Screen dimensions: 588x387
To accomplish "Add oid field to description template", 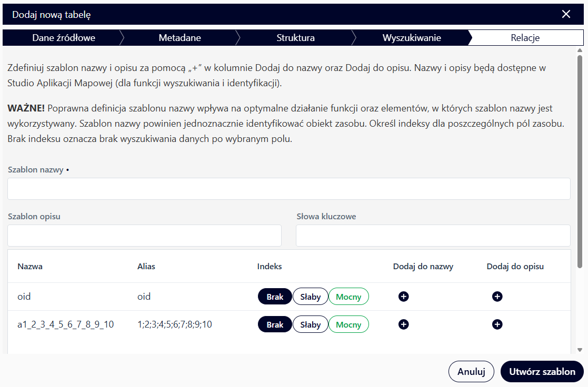I will [x=497, y=297].
